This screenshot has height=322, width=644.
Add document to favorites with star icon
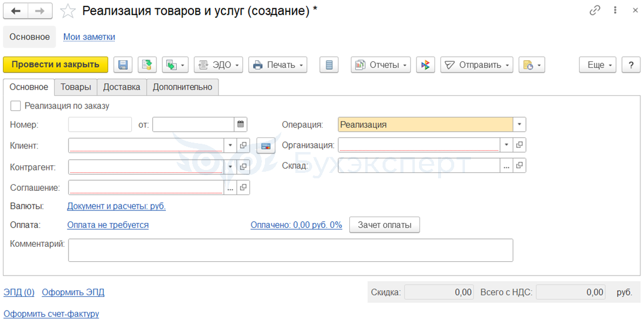click(x=69, y=11)
